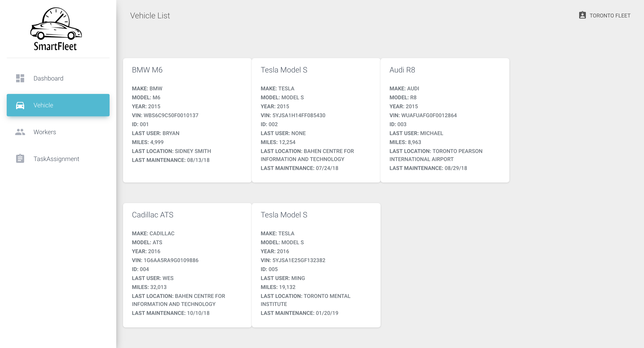Open the Dashboard menu item
Image resolution: width=644 pixels, height=348 pixels.
point(48,78)
